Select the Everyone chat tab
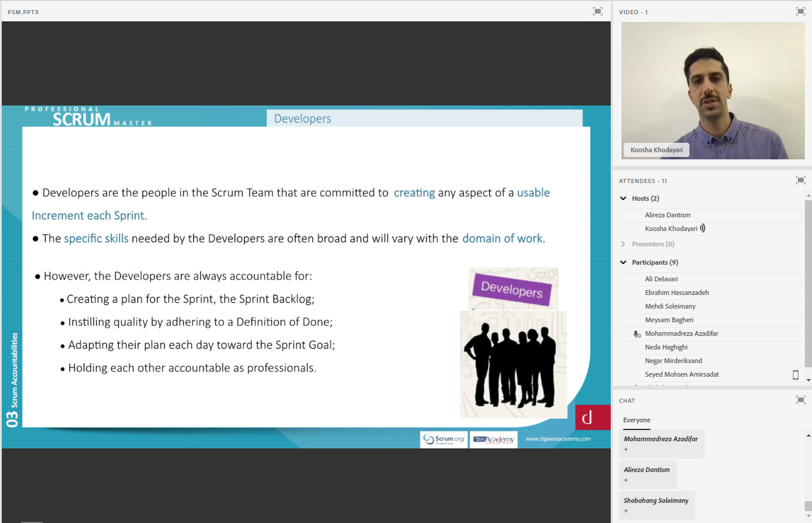812x523 pixels. click(x=636, y=420)
